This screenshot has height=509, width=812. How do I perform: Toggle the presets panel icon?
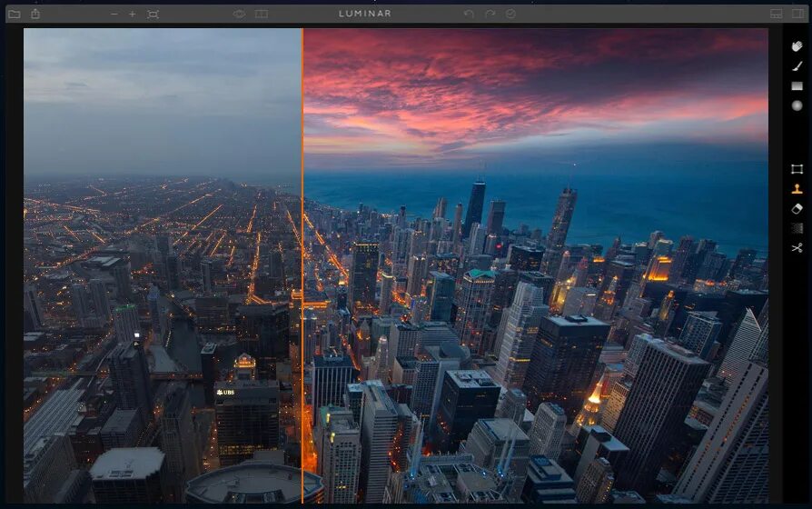pos(777,14)
